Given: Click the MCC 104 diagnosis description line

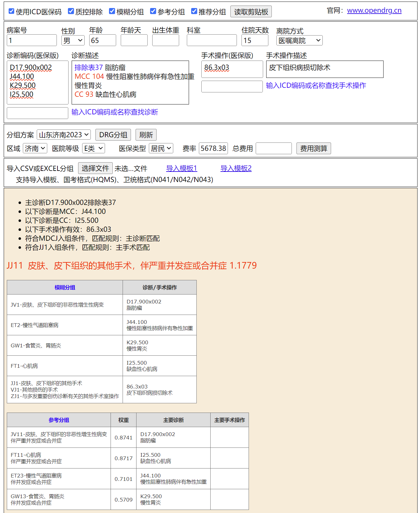Looking at the screenshot, I should click(x=134, y=76).
